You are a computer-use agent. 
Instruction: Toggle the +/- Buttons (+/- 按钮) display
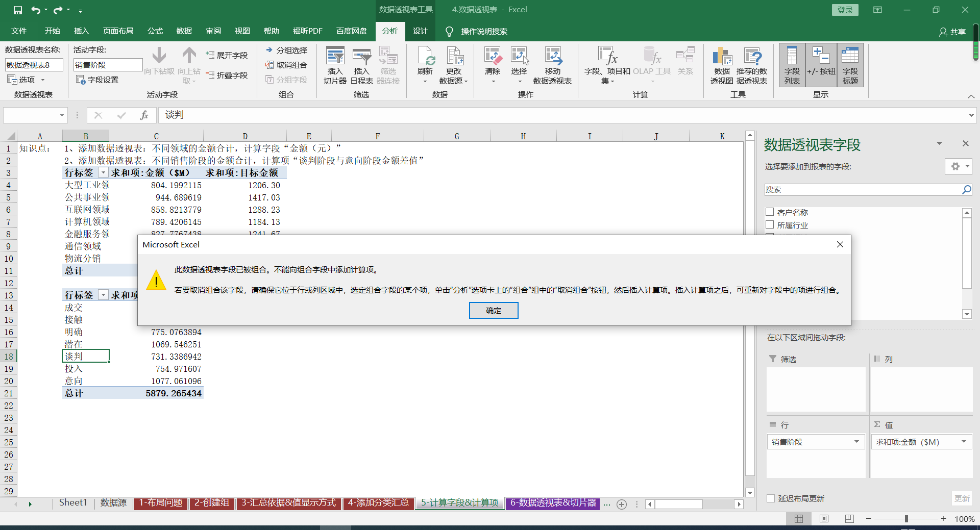coord(821,66)
